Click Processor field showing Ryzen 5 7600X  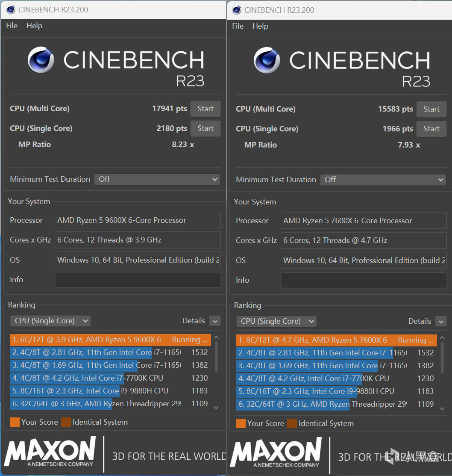tap(364, 221)
